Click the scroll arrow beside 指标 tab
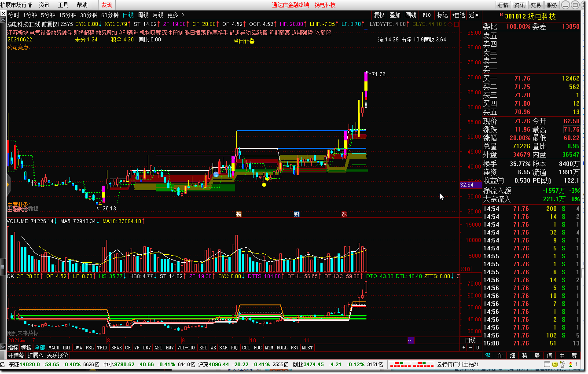Viewport: 588px width, 374px height. [3, 348]
